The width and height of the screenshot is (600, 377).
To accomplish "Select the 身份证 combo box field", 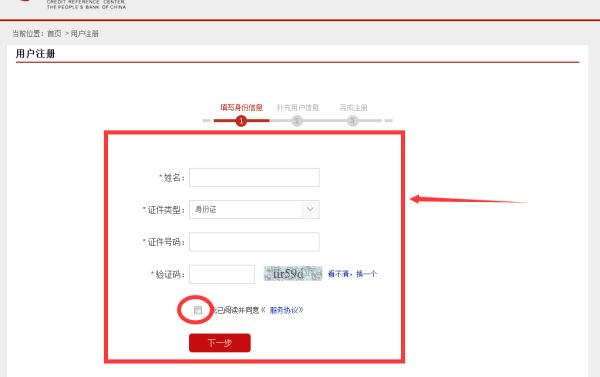I will click(254, 209).
